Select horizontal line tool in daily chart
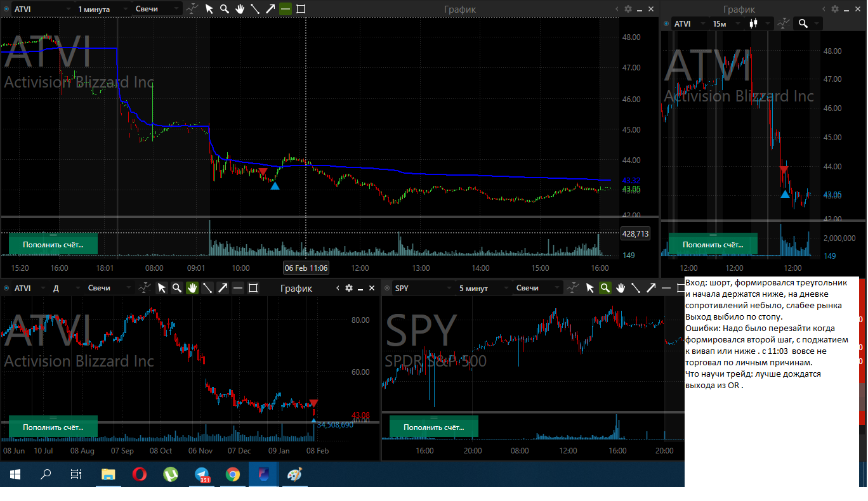Viewport: 868px width, 501px height. click(238, 288)
